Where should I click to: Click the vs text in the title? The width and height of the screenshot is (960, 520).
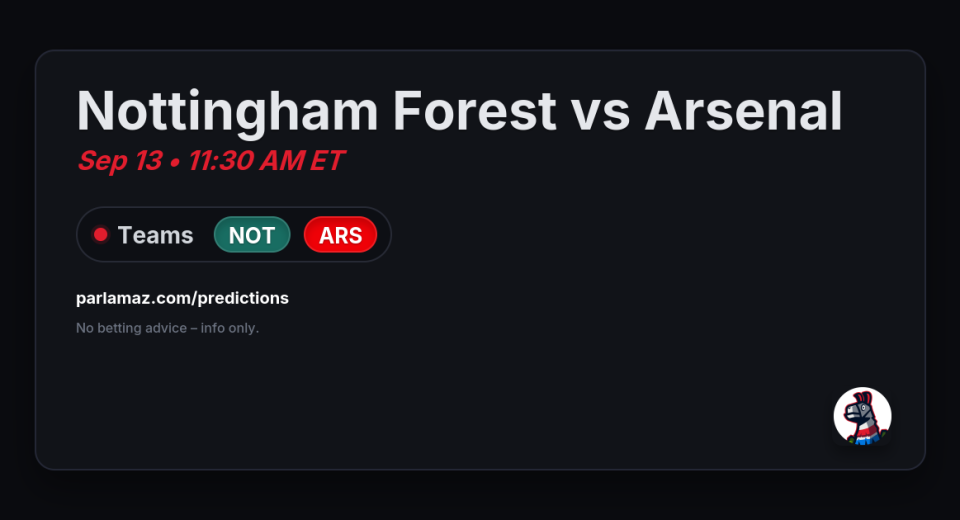pyautogui.click(x=600, y=115)
